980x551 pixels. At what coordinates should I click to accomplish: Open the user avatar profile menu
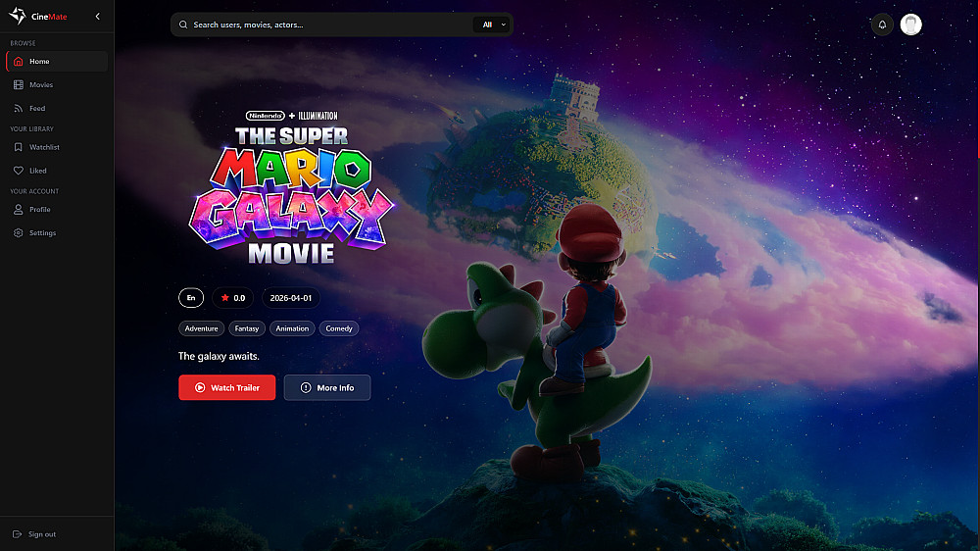[x=910, y=25]
